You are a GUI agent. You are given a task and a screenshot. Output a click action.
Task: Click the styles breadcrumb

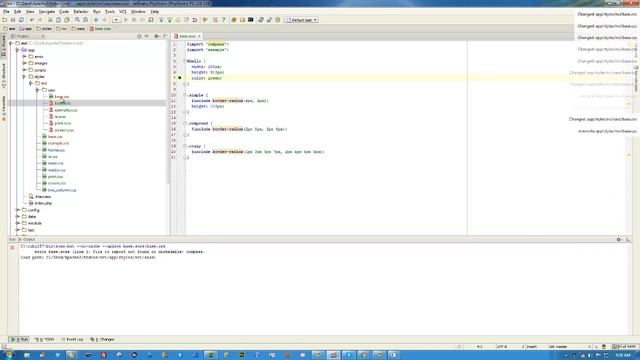(x=44, y=29)
